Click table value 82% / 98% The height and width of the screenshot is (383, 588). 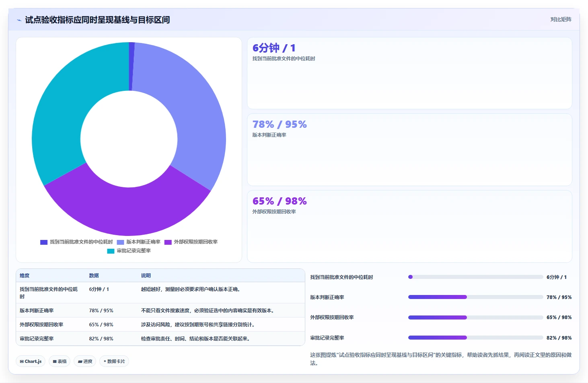(101, 339)
